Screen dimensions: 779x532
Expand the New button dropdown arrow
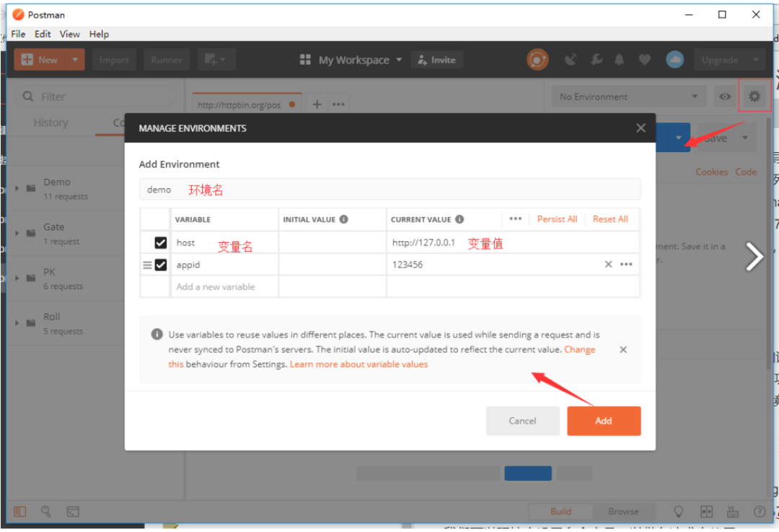(75, 60)
